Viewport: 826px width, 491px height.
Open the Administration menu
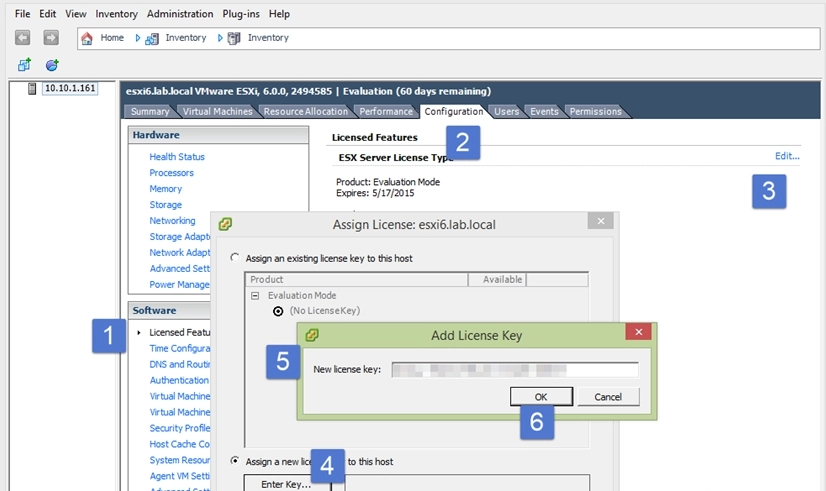click(180, 14)
